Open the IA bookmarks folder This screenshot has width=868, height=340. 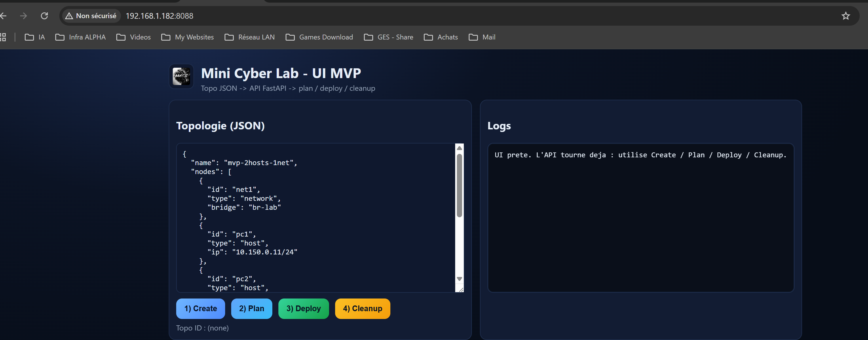pos(35,37)
